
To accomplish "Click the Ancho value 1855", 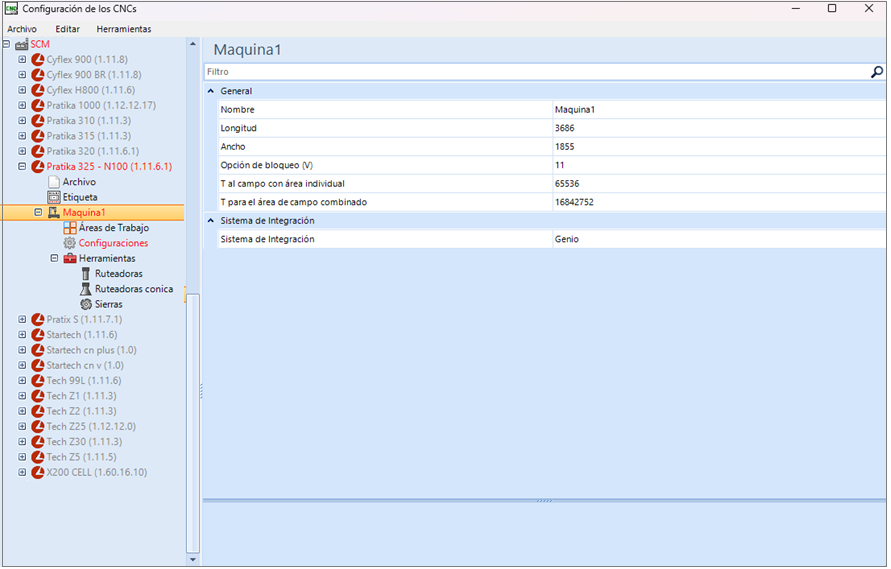I will 719,147.
